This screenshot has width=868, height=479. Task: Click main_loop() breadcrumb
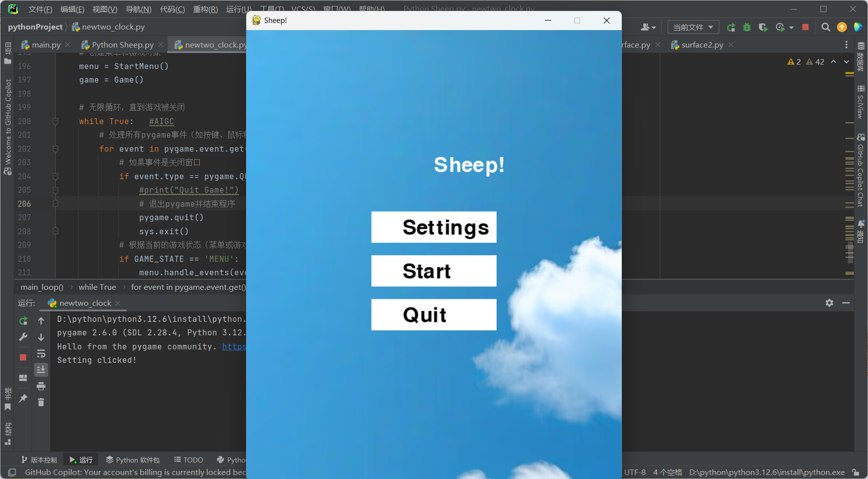(42, 287)
